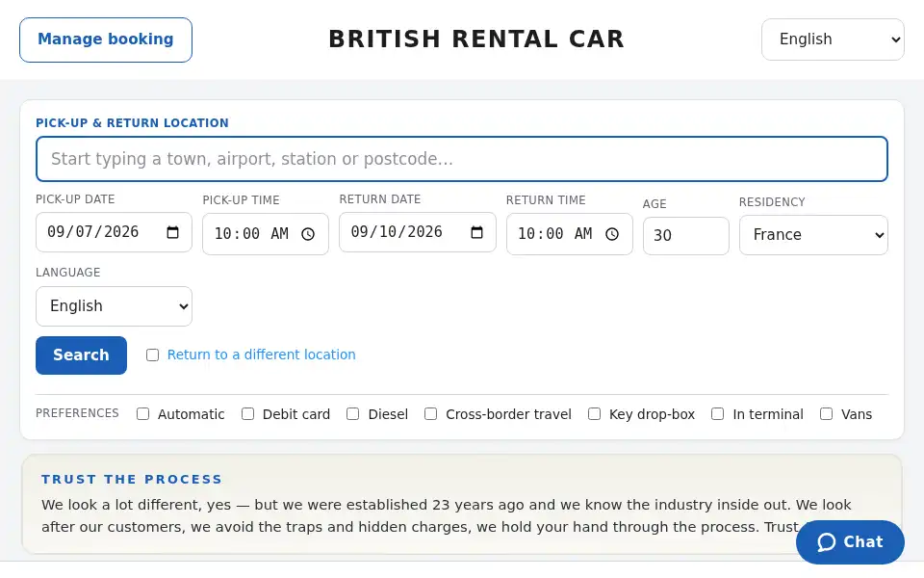
Task: Click the TRUST THE PROCESS heading
Action: (x=132, y=479)
